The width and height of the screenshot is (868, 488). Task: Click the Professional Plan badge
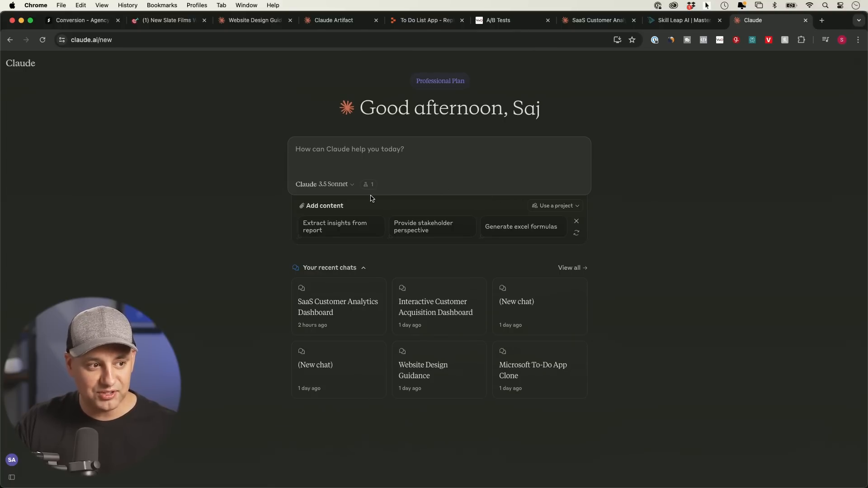pyautogui.click(x=440, y=81)
